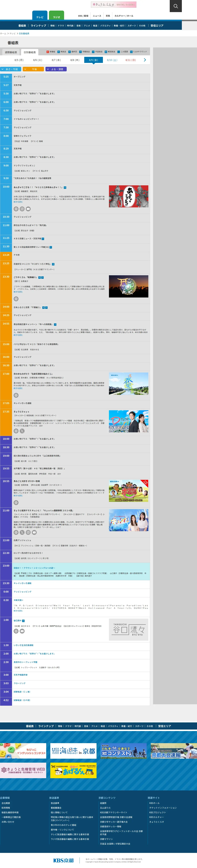Click the あんぎゃでござる program thumbnail

(x=128, y=196)
